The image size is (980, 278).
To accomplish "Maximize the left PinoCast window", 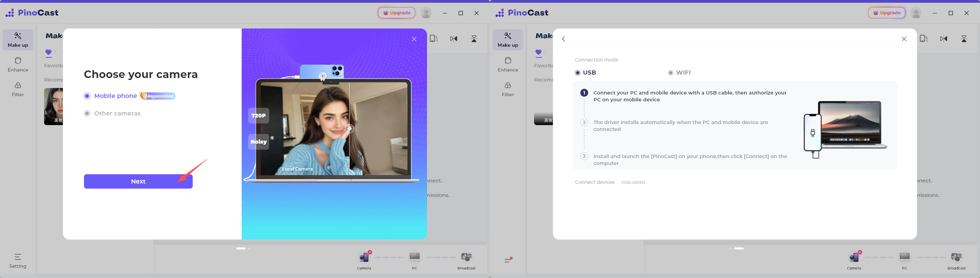I will 461,13.
